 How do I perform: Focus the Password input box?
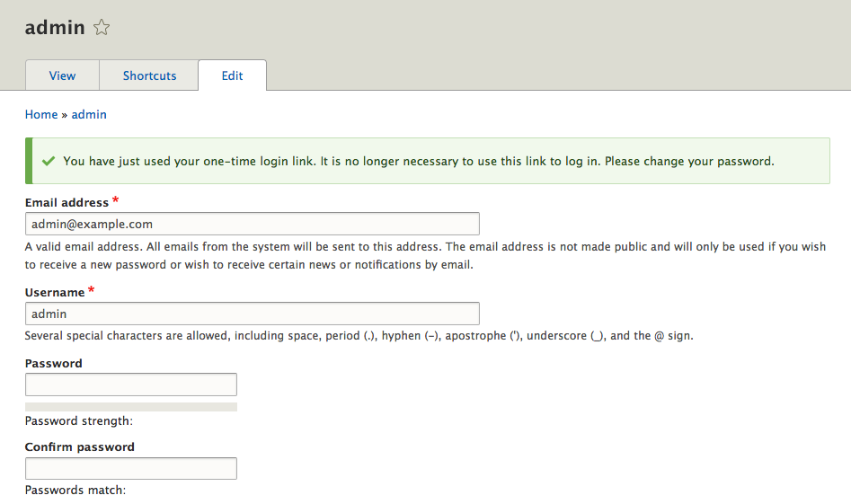click(x=131, y=385)
